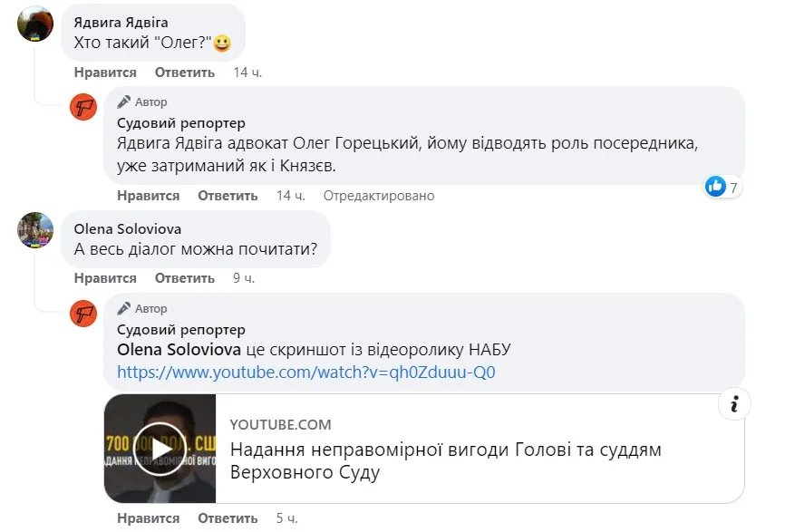Click the info icon on YouTube preview
This screenshot has height=532, width=785.
point(735,403)
